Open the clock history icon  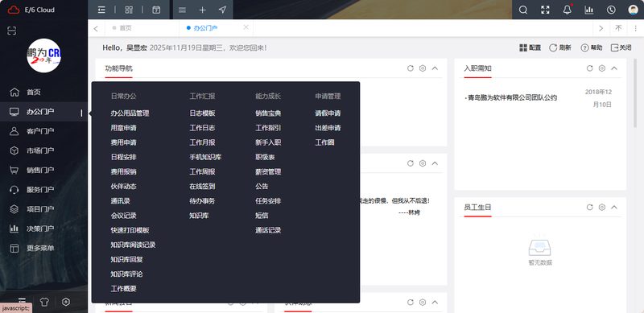[611, 10]
